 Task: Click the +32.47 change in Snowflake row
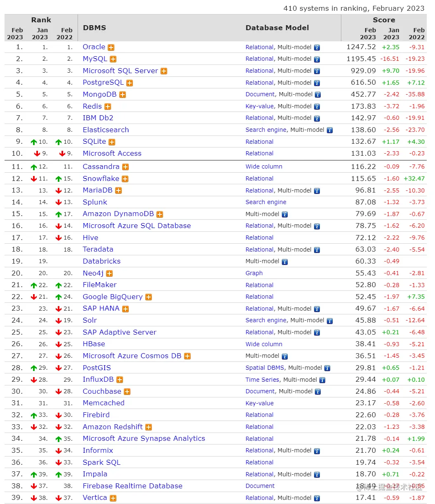[x=414, y=179]
